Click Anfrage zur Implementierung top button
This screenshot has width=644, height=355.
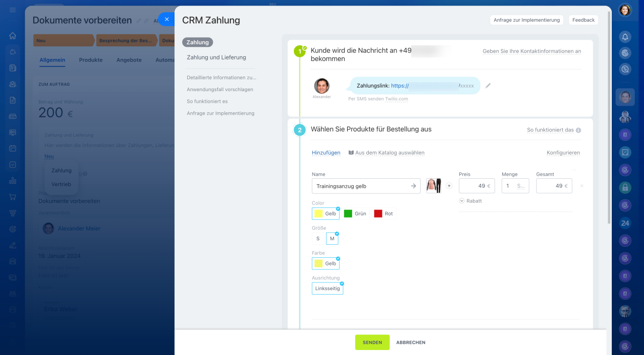tap(527, 20)
